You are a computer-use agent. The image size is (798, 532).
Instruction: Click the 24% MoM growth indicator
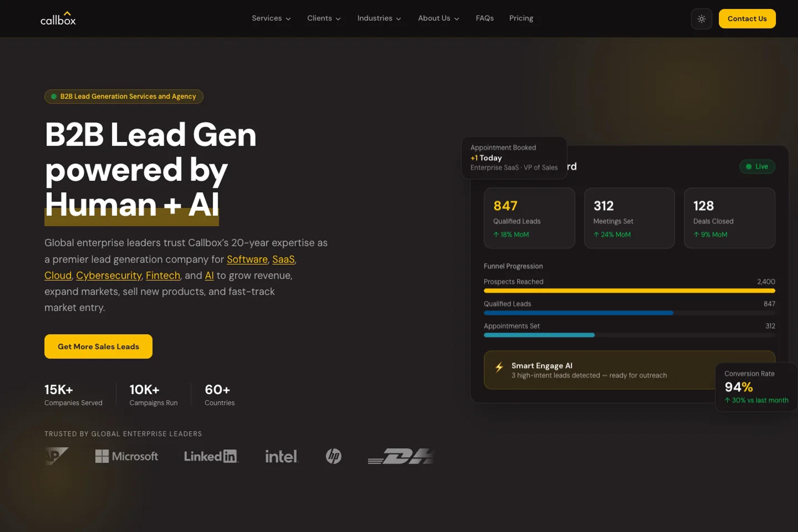click(612, 235)
